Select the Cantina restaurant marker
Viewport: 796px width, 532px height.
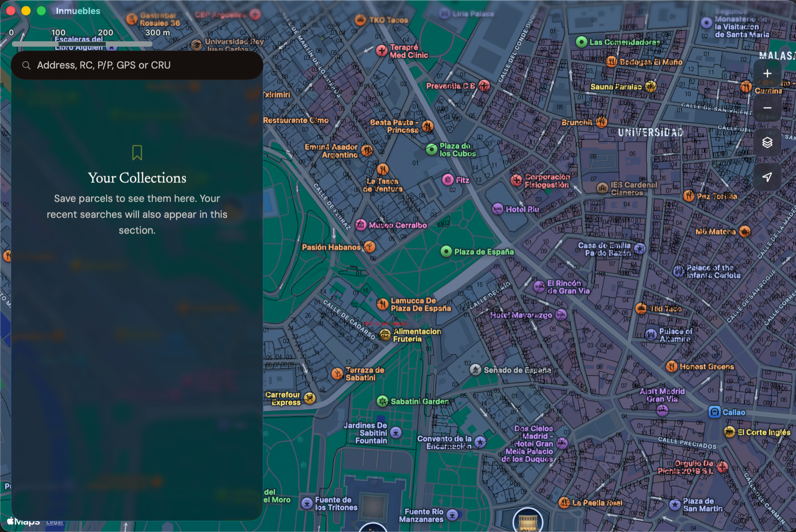click(746, 87)
